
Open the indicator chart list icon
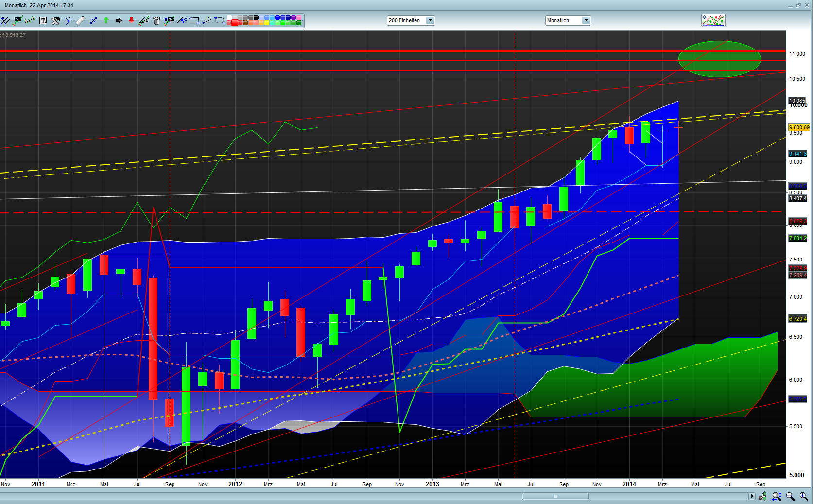tap(17, 20)
